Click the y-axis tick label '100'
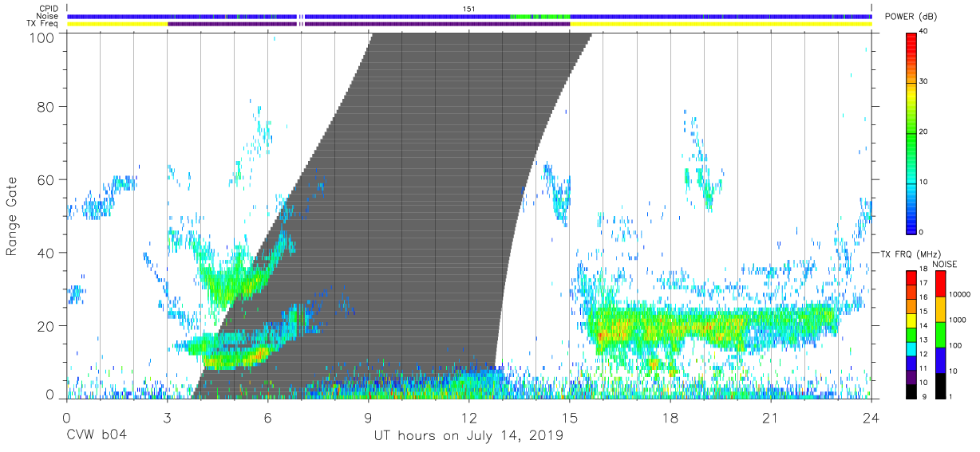The image size is (980, 452). 43,37
